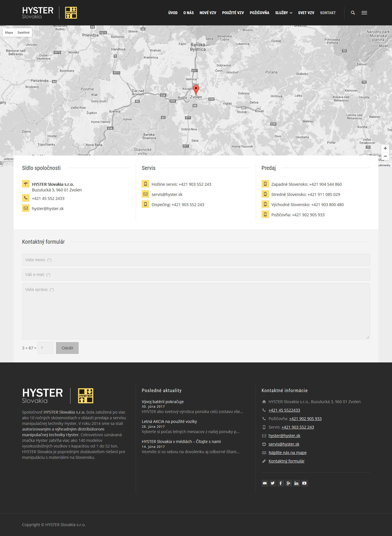Open the POUŽITÉ VZV menu item

tap(233, 13)
